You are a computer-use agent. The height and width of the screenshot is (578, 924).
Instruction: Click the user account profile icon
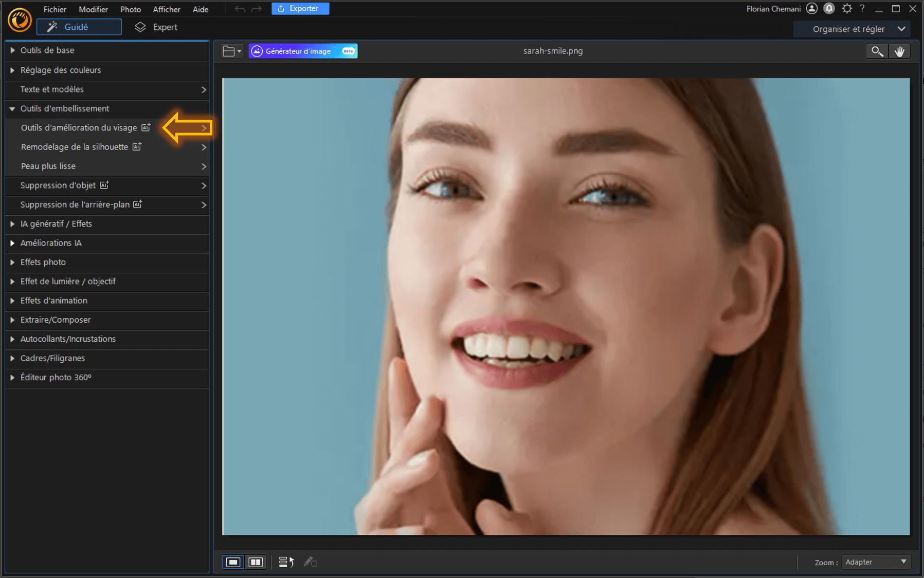point(812,8)
